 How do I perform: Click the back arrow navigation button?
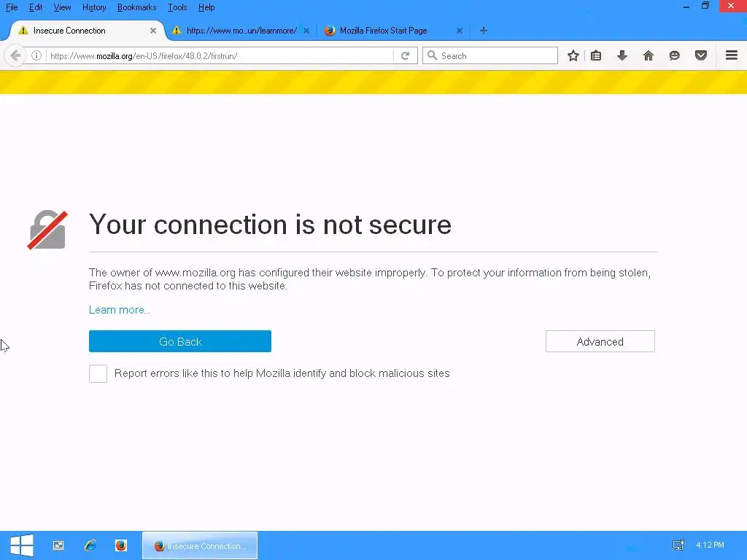point(15,55)
